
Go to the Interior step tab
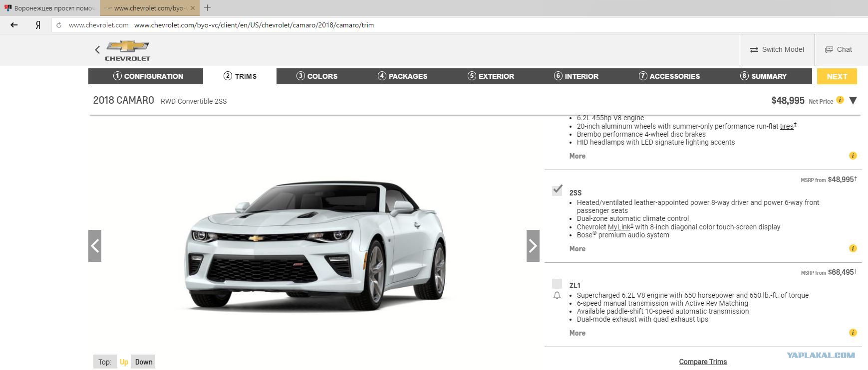pyautogui.click(x=576, y=76)
